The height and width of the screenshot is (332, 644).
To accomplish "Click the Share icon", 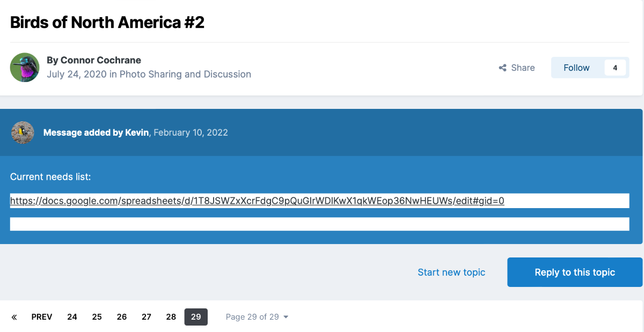I will tap(503, 68).
